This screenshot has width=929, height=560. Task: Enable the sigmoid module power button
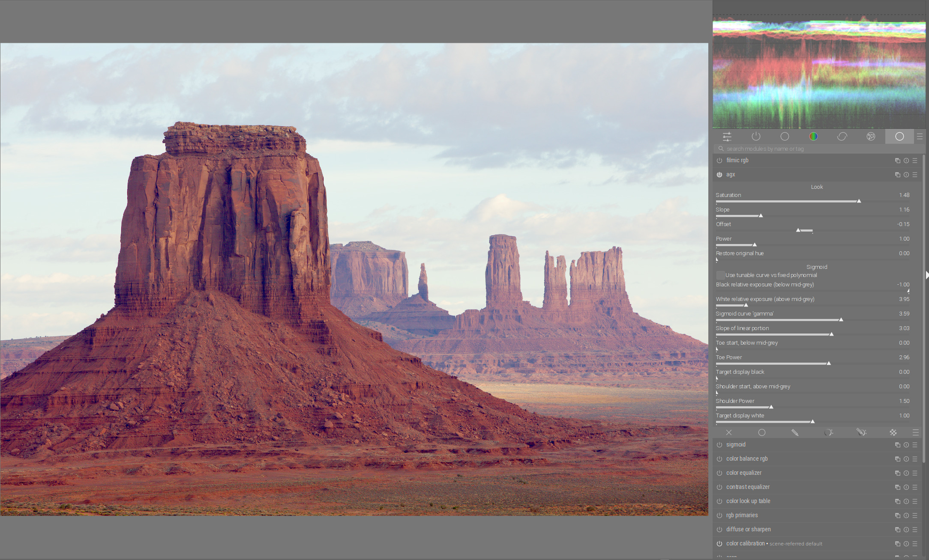pos(719,445)
